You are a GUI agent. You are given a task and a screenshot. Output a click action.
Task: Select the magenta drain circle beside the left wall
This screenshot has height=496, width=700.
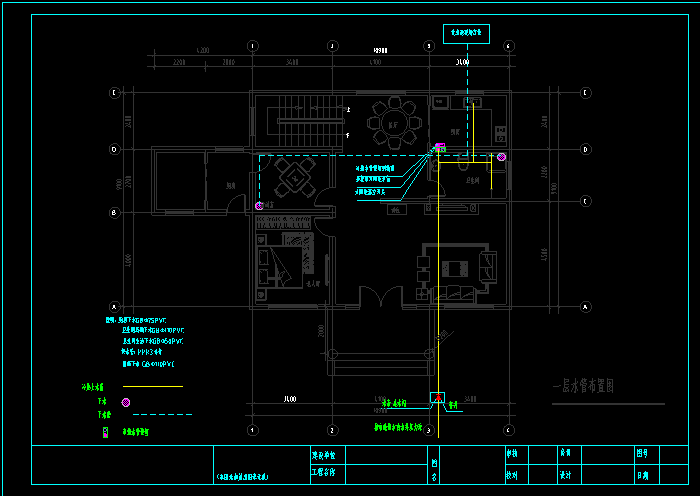tap(259, 205)
